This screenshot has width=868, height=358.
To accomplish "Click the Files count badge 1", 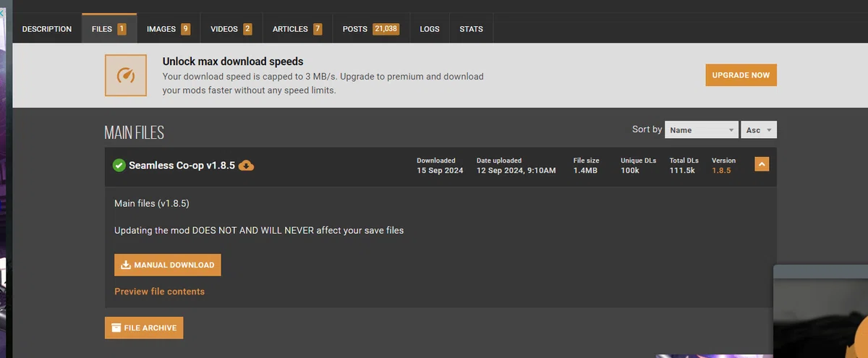I will (x=122, y=29).
